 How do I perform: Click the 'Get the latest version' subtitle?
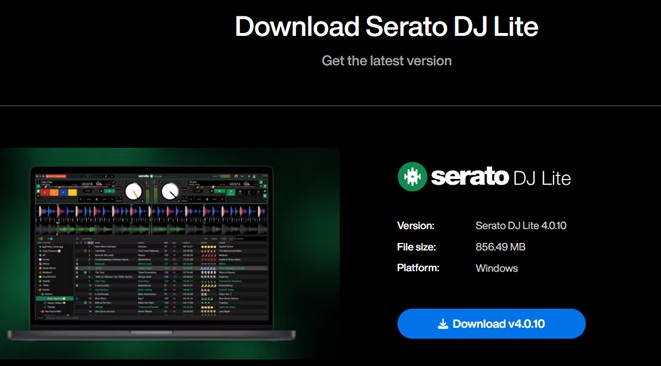(x=387, y=61)
